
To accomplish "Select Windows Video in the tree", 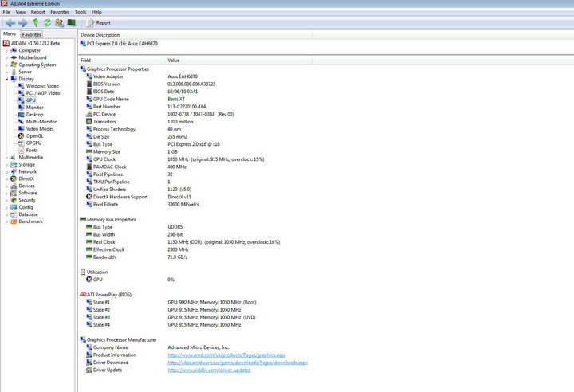I will pyautogui.click(x=42, y=86).
